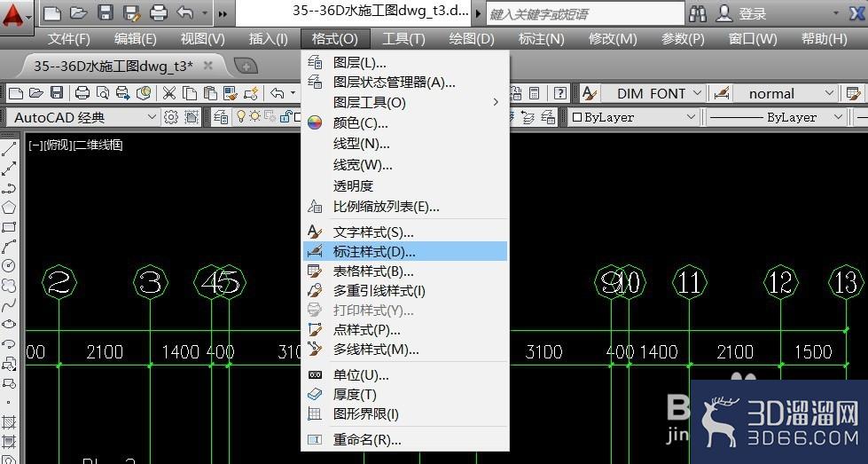Click Cut scissors icon in standard toolbar
This screenshot has width=868, height=464.
(168, 93)
